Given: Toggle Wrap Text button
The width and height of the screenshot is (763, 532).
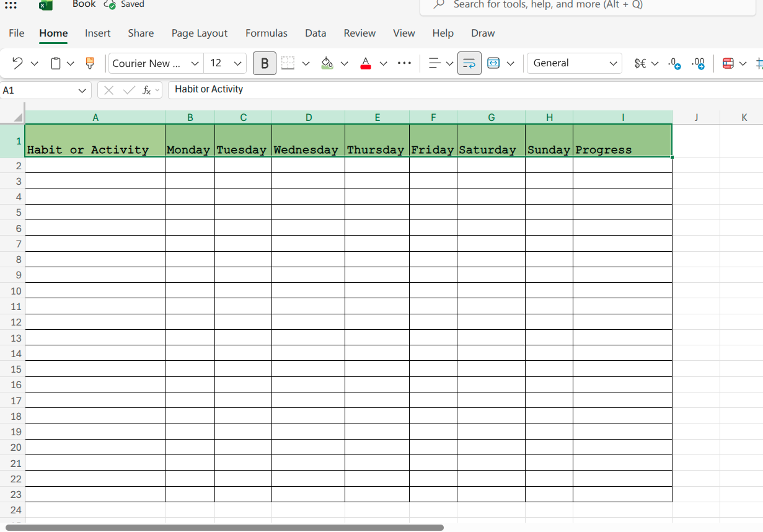Looking at the screenshot, I should 469,63.
